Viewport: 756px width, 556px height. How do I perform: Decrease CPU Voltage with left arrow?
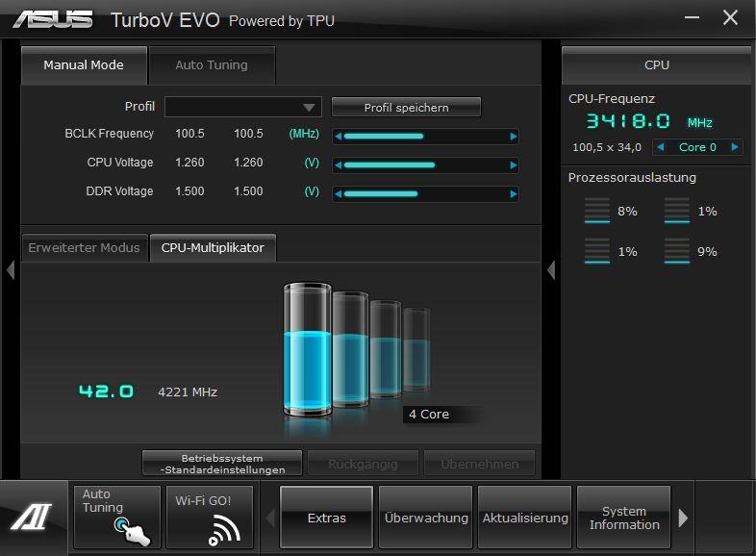(338, 165)
